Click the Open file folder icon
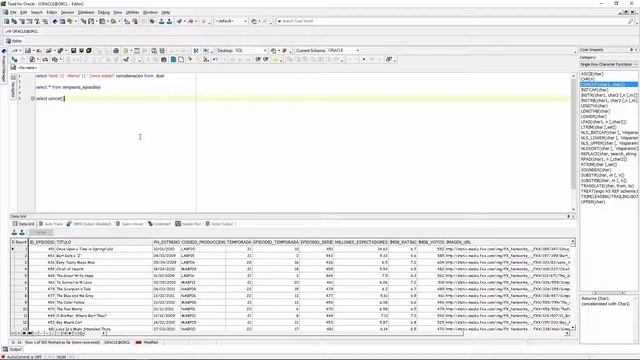The width and height of the screenshot is (640, 360). [x=49, y=51]
